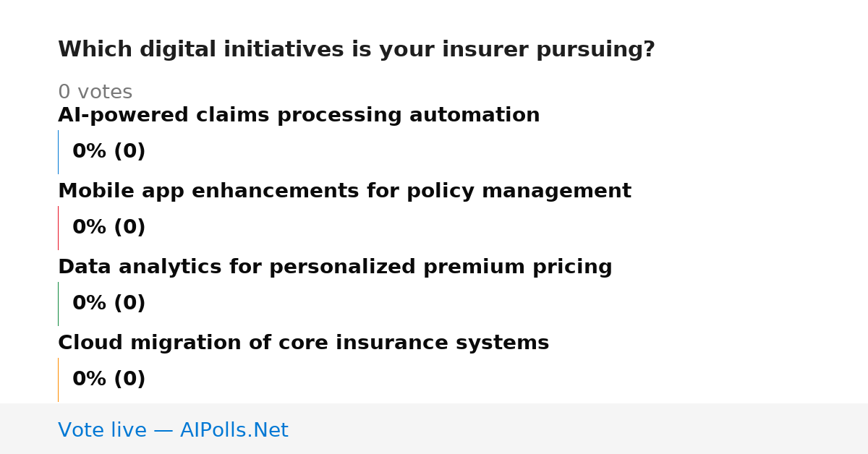
Task: Click '0%' percentage for AI-powered claims option
Action: (x=90, y=152)
